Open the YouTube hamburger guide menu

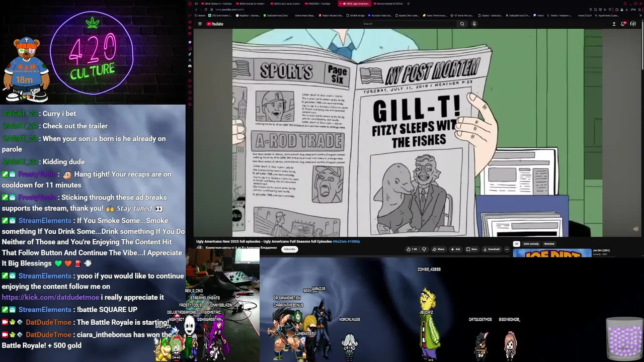(x=200, y=24)
